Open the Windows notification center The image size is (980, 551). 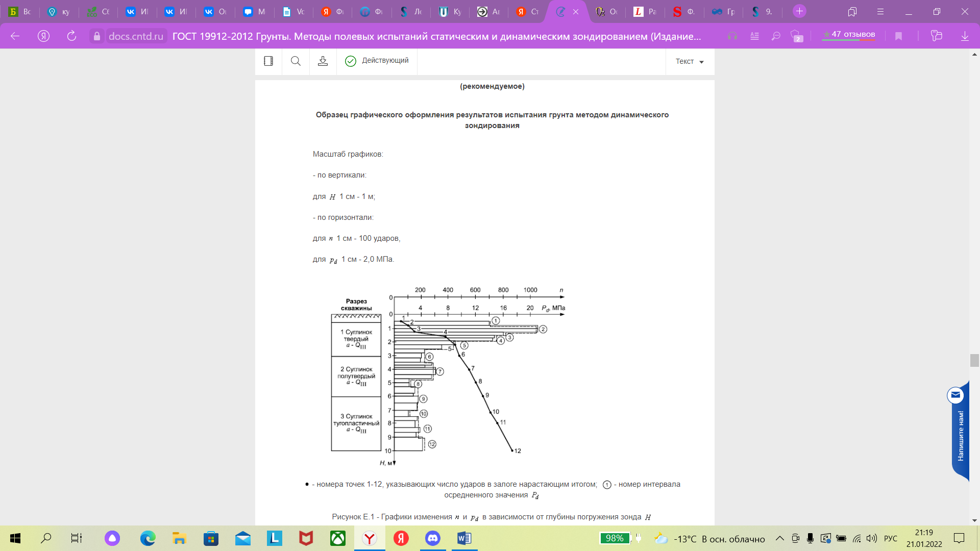(x=960, y=538)
